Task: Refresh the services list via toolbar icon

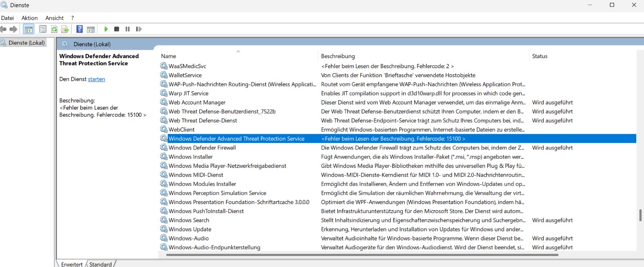Action: coord(54,29)
